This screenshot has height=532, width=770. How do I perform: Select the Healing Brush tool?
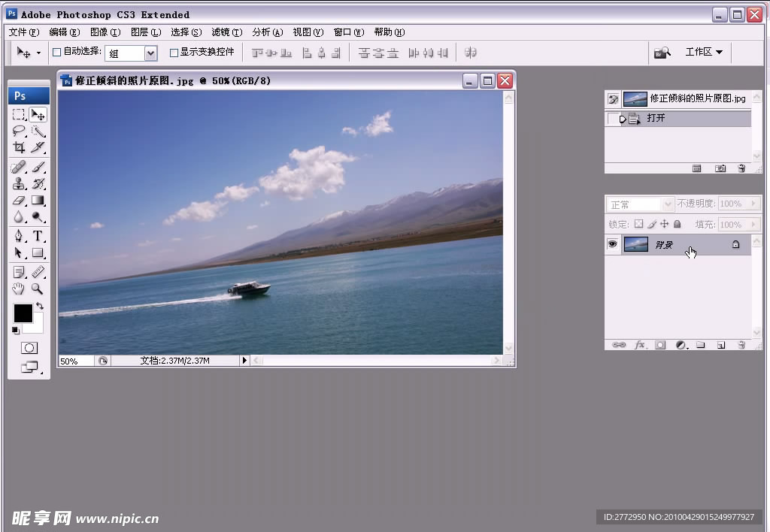(x=19, y=168)
